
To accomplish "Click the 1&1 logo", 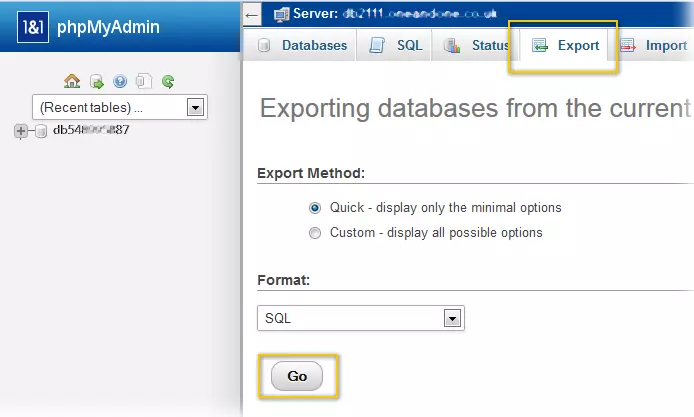I will [32, 24].
